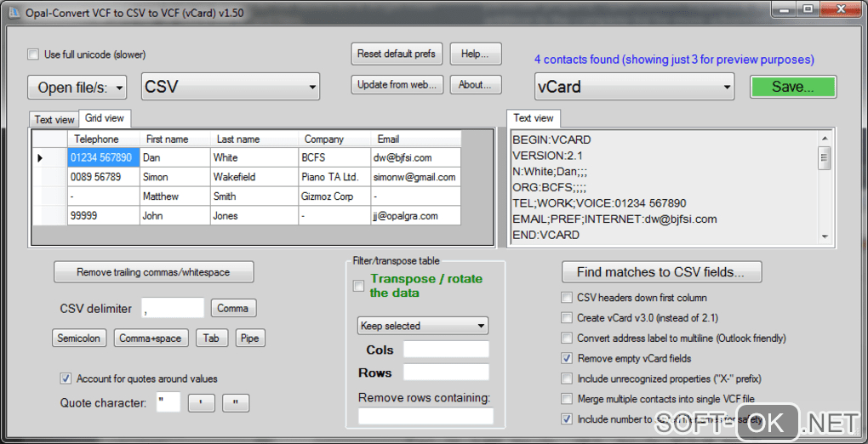Switch to the left Text view tab
868x444 pixels.
pyautogui.click(x=54, y=120)
